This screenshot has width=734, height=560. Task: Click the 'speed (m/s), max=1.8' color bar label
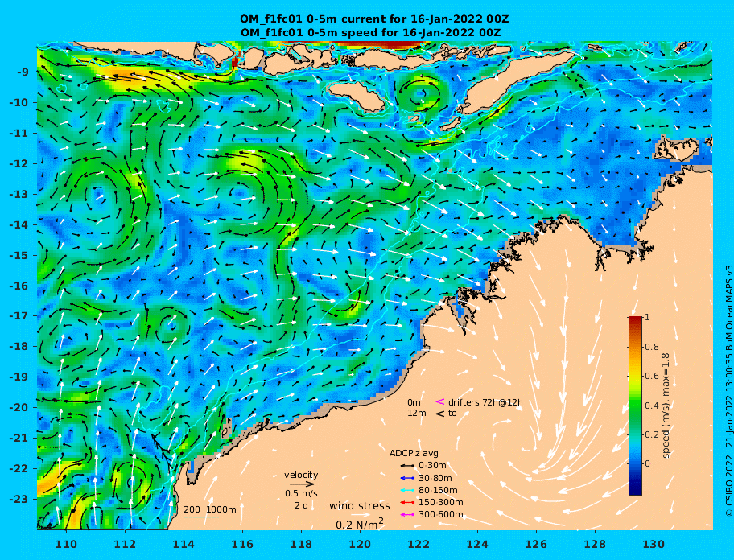(666, 406)
